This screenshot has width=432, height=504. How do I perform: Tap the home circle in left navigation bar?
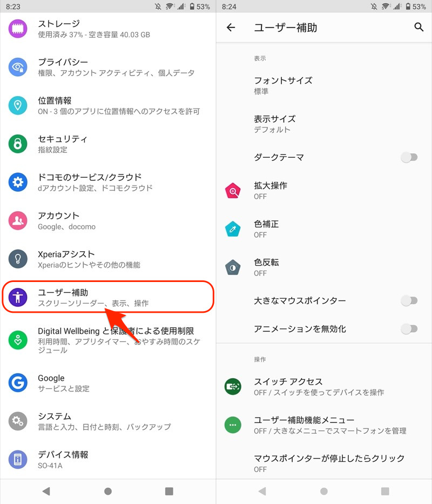pos(108,491)
